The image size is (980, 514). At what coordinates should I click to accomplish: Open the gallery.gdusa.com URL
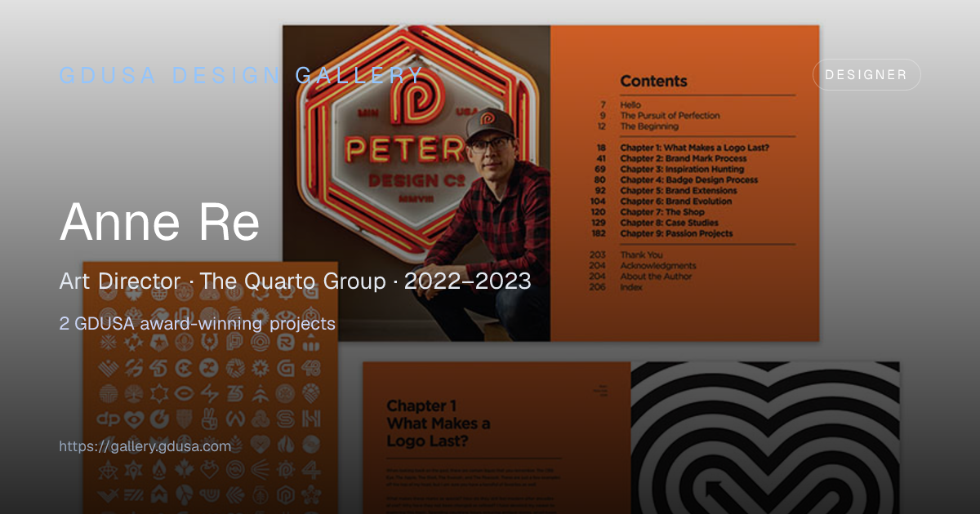point(145,446)
